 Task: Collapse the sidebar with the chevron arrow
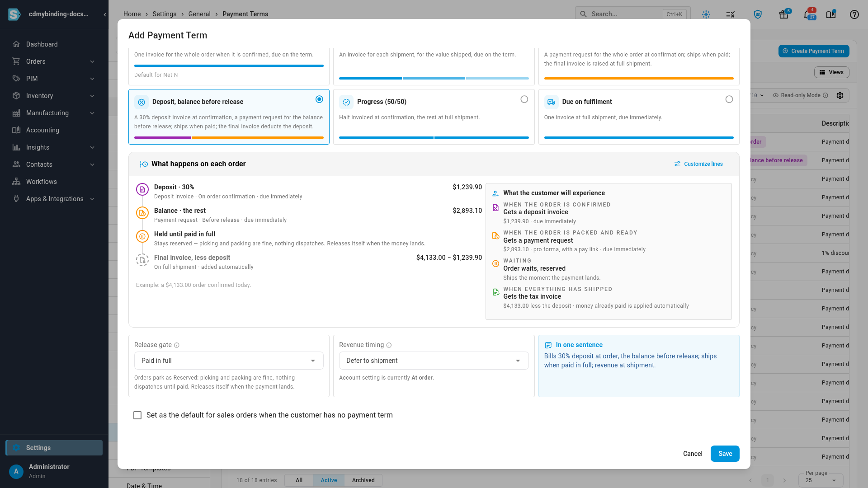105,14
